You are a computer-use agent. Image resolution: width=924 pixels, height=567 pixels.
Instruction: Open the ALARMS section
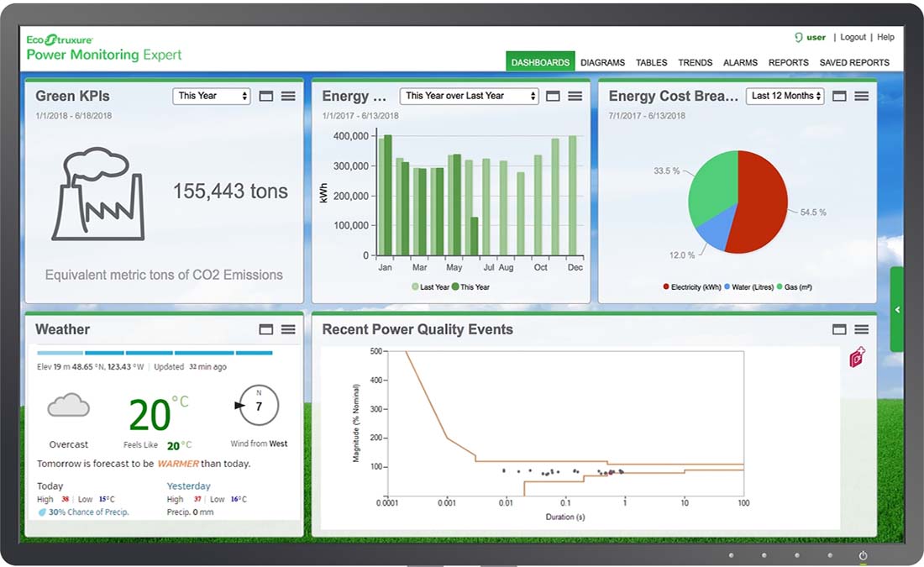740,62
